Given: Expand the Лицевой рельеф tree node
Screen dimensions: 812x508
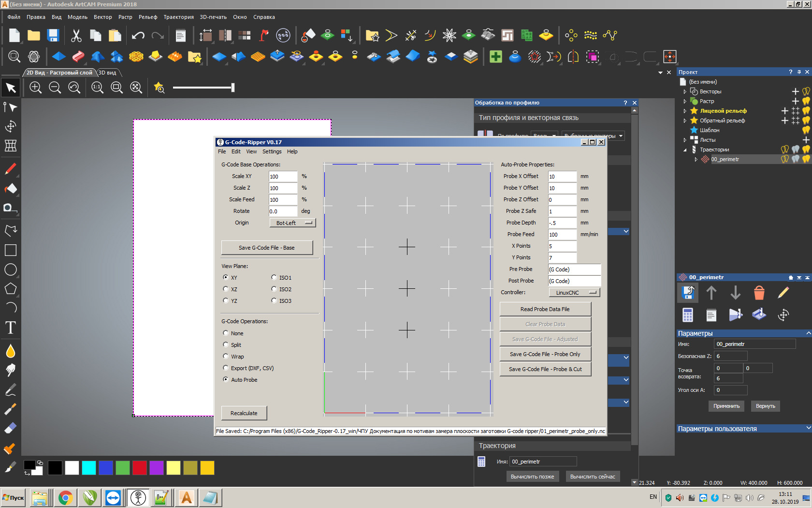Looking at the screenshot, I should click(x=685, y=111).
